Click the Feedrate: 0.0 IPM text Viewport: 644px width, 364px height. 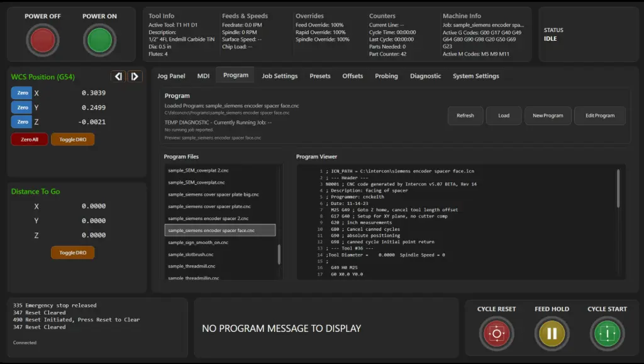tap(242, 25)
